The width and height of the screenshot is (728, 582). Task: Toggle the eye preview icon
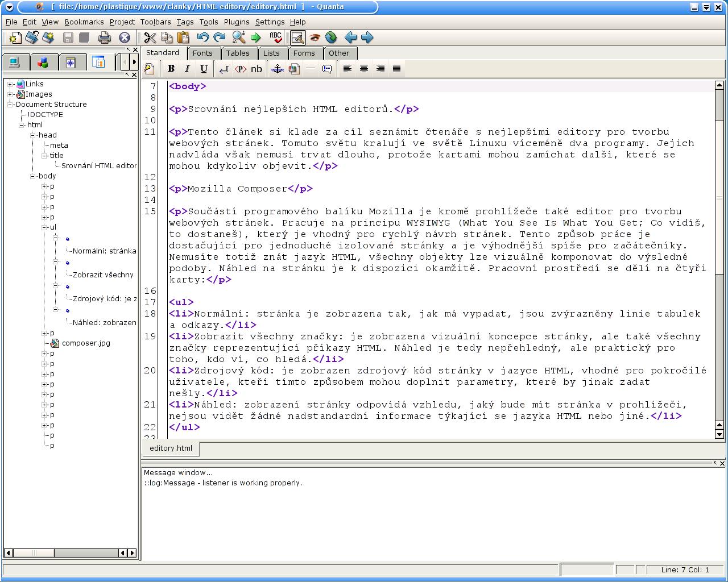[x=315, y=38]
